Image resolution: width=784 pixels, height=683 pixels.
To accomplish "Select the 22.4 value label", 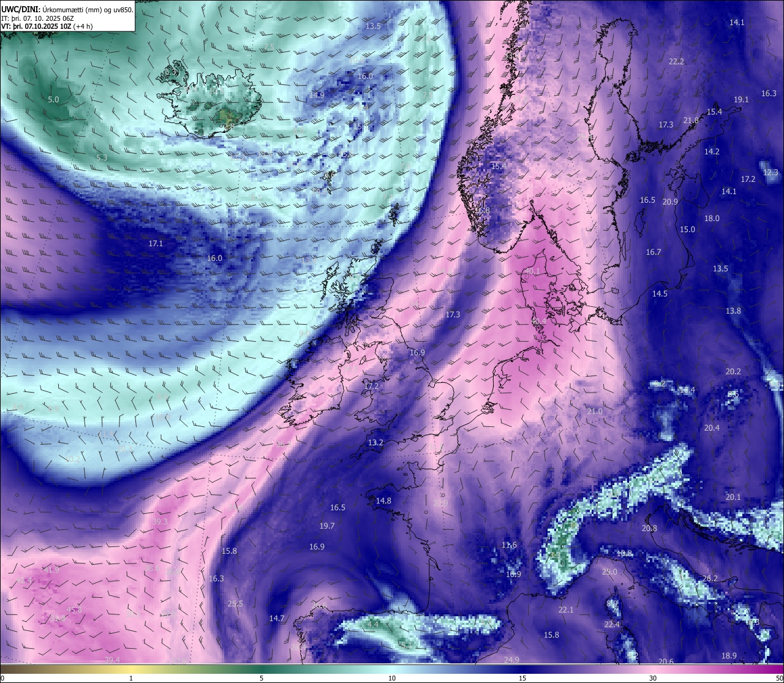I will tap(612, 624).
